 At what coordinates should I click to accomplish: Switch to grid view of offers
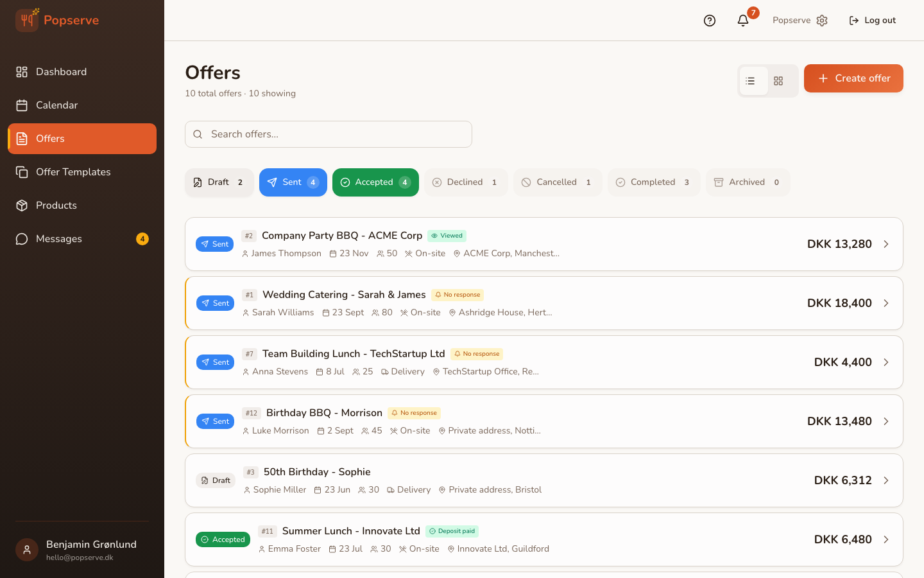point(778,80)
